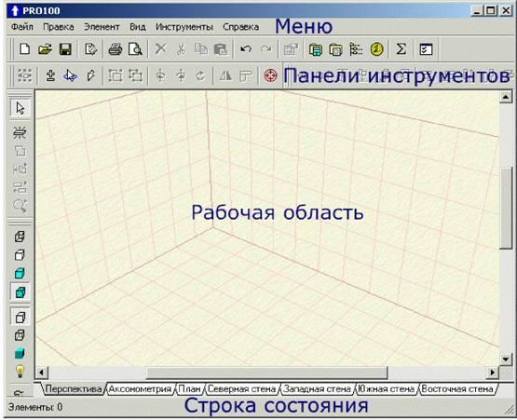Click the 'Элементы: 0' status bar text
The image size is (517, 420).
coord(35,407)
